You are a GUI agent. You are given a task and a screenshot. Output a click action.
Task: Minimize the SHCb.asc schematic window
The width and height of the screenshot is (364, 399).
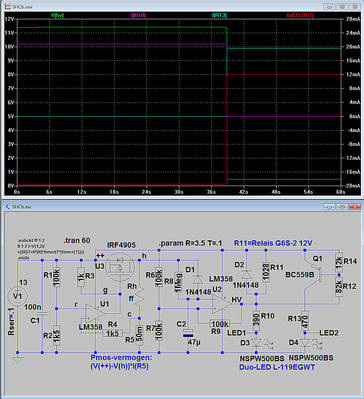coord(330,206)
